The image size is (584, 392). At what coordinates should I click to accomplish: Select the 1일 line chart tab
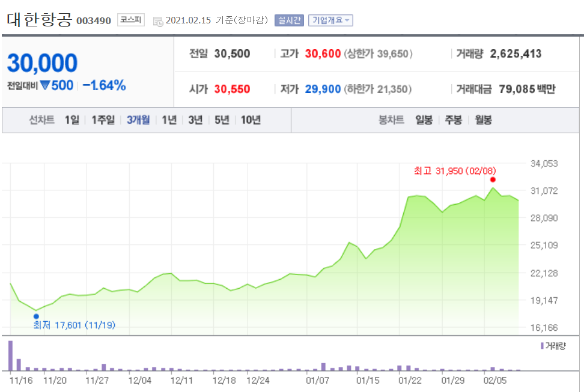click(72, 120)
